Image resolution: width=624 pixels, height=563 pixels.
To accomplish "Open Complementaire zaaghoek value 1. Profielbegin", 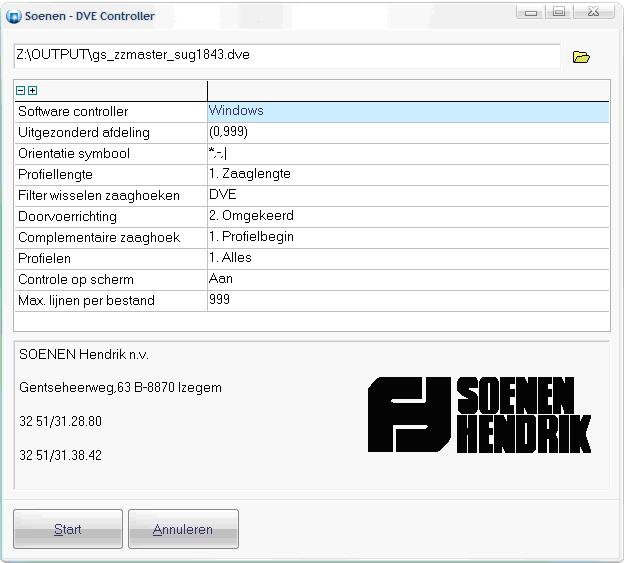I will pyautogui.click(x=408, y=238).
